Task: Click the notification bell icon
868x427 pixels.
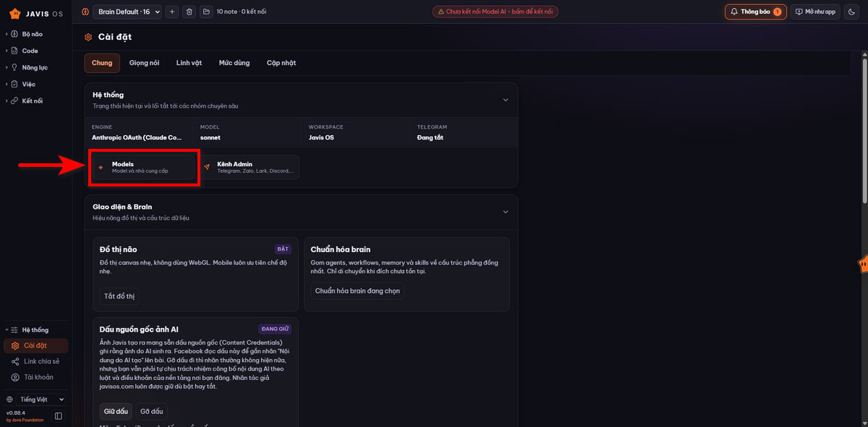Action: point(734,12)
